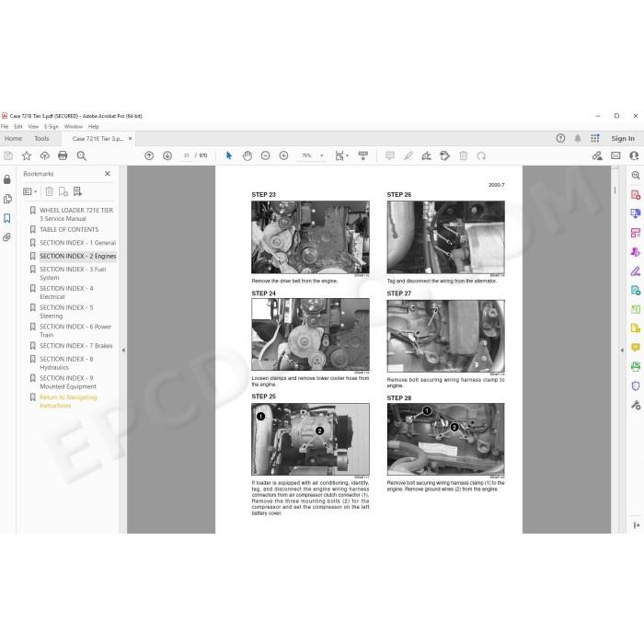Open the attachments paperclip panel
This screenshot has width=644, height=644.
tap(7, 237)
